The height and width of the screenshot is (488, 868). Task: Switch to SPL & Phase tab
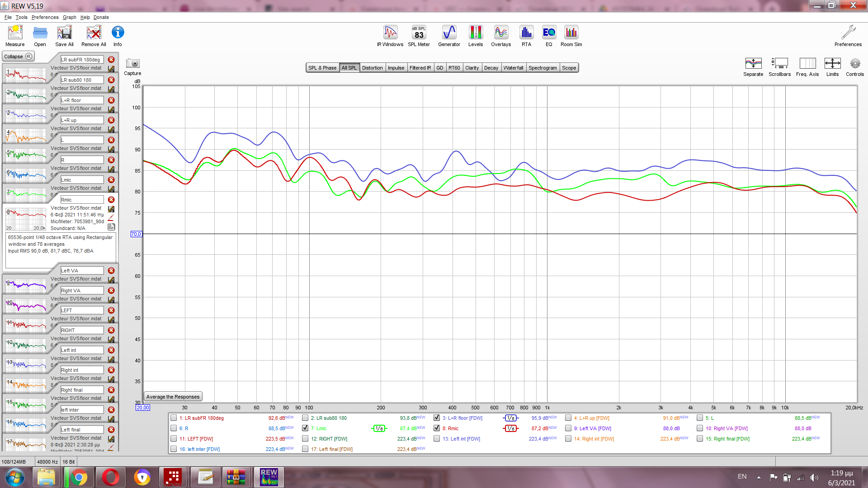coord(322,68)
